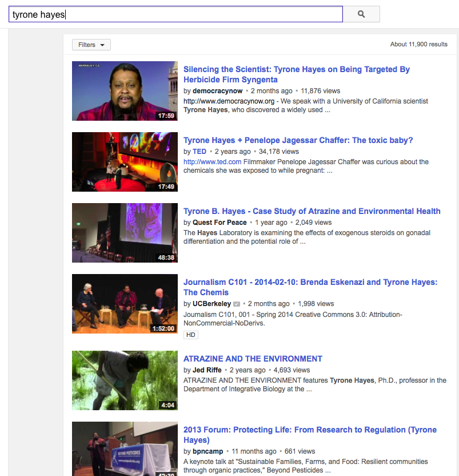Click the verified badge beside UCBerkeley
This screenshot has height=476, width=459.
237,304
